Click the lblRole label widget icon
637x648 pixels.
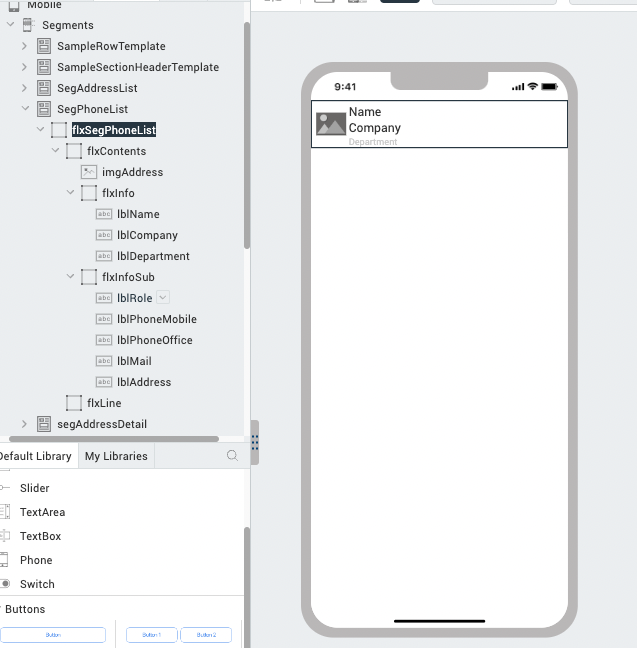click(104, 298)
